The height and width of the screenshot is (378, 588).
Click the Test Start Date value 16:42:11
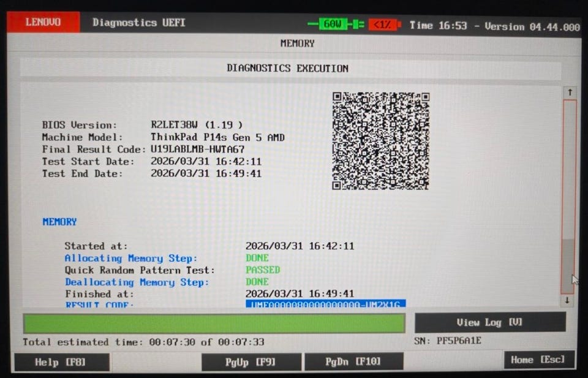pyautogui.click(x=206, y=162)
